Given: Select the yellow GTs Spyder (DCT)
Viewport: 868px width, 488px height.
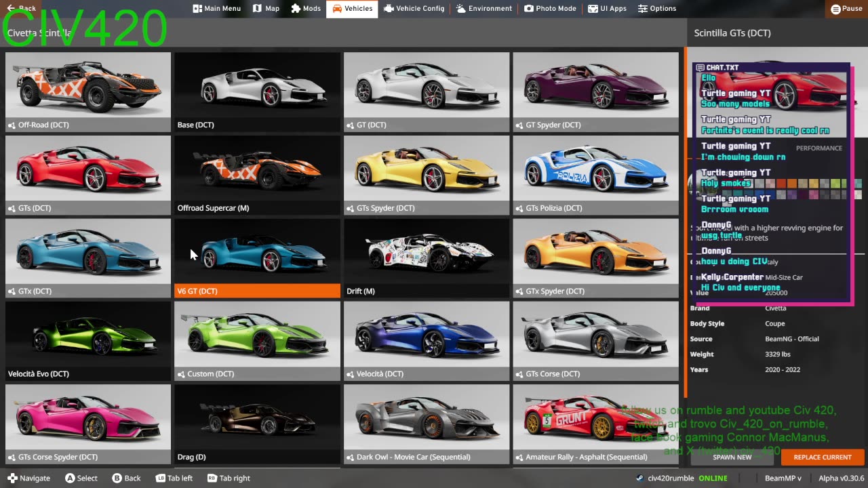Looking at the screenshot, I should (427, 175).
